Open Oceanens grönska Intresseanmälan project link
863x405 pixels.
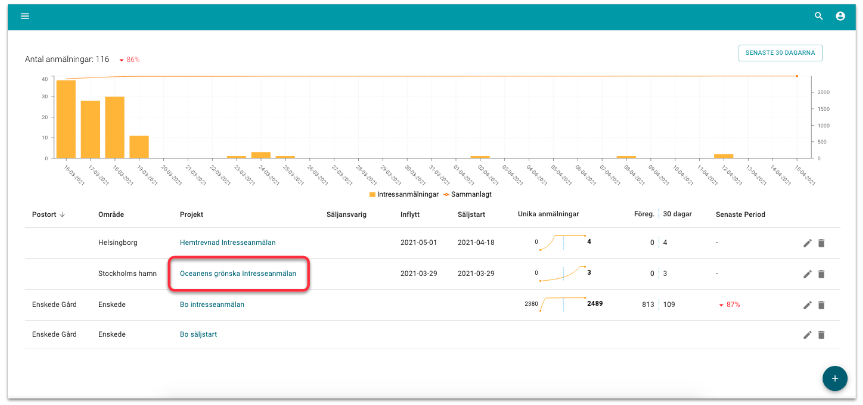[238, 273]
